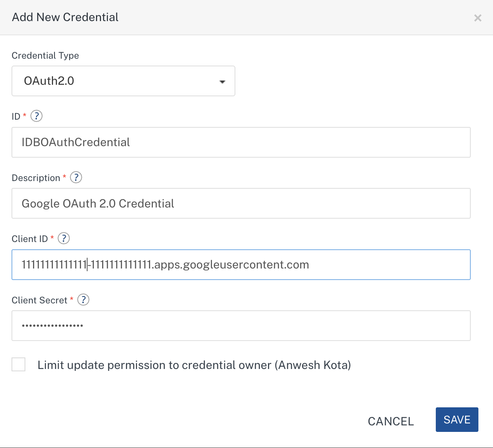Image resolution: width=493 pixels, height=448 pixels.
Task: Cancel adding the credential
Action: pyautogui.click(x=390, y=421)
